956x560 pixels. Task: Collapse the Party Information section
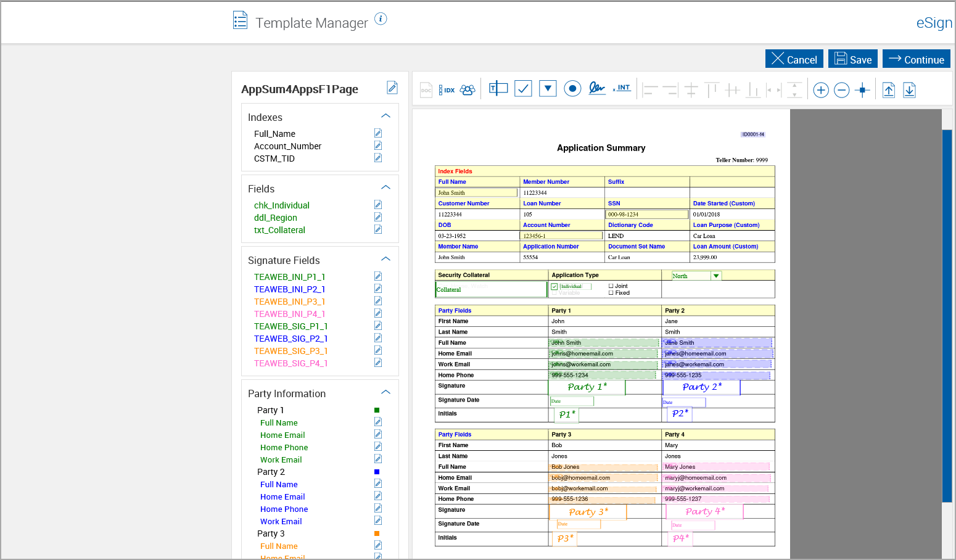pos(386,392)
